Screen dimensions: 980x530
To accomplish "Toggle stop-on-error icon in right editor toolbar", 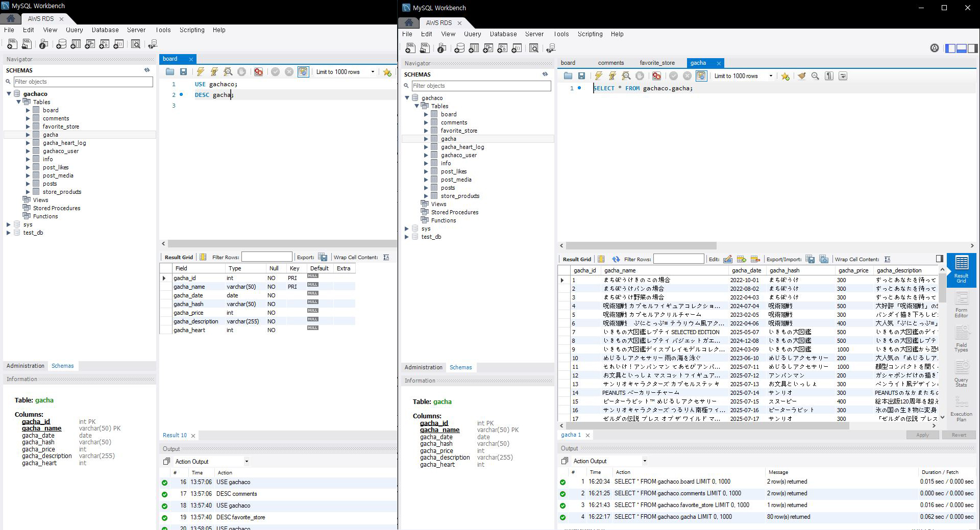I will coord(656,76).
